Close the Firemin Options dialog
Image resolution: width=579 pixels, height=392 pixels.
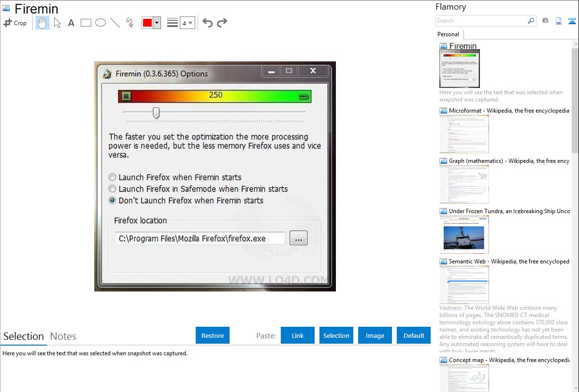(313, 71)
